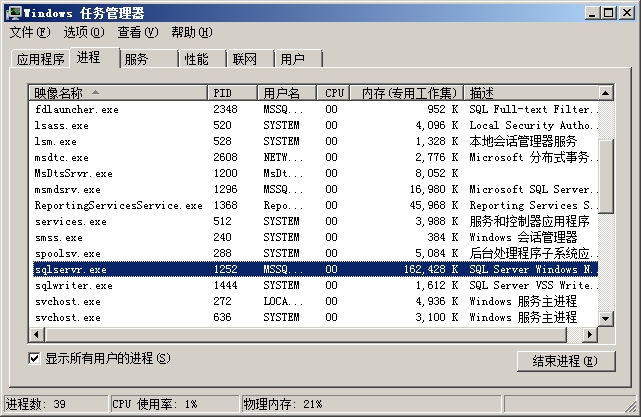Open the 性能 tab
The width and height of the screenshot is (641, 417).
click(x=203, y=59)
